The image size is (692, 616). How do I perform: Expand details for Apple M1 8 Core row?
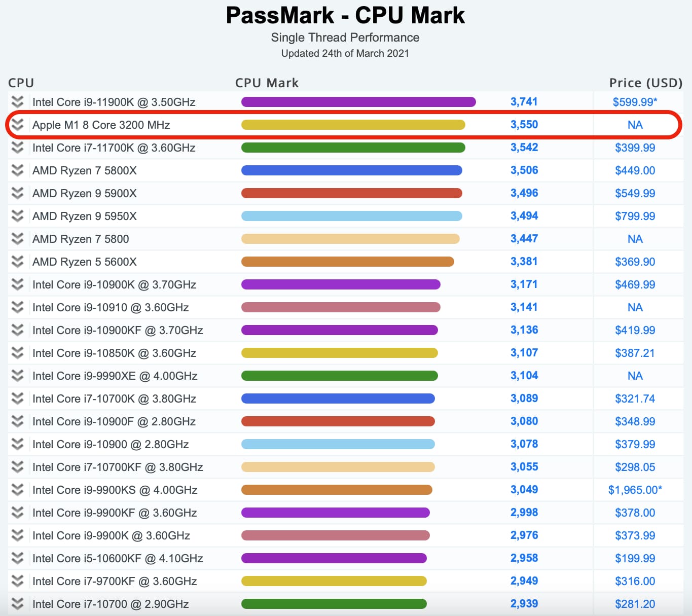click(x=18, y=125)
